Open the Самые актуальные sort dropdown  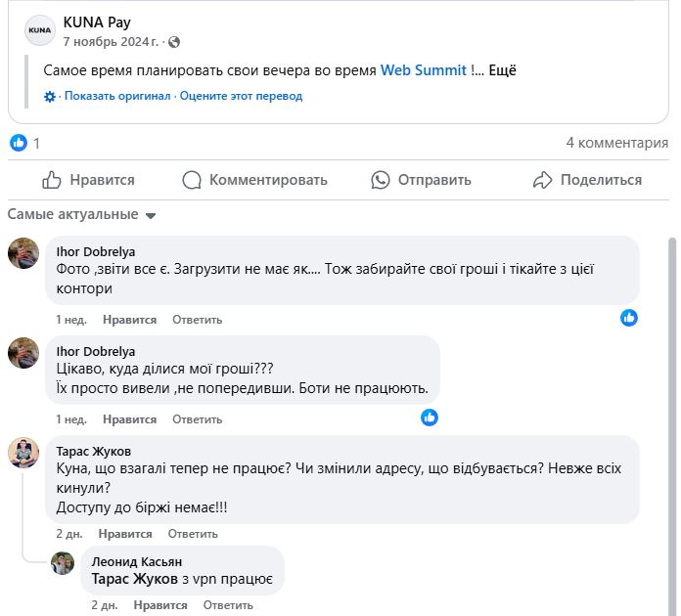point(82,214)
